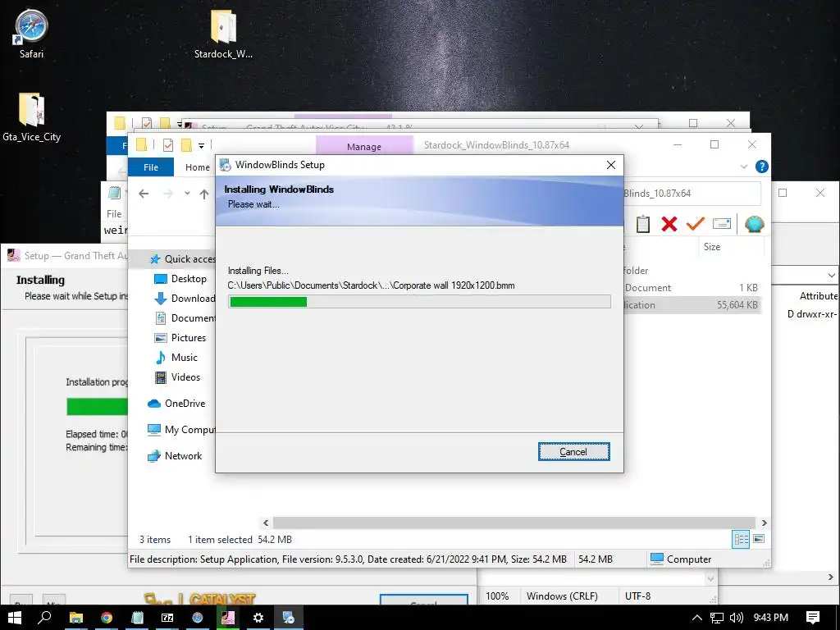The width and height of the screenshot is (840, 630).
Task: Click the File menu in Notepad
Action: (x=114, y=214)
